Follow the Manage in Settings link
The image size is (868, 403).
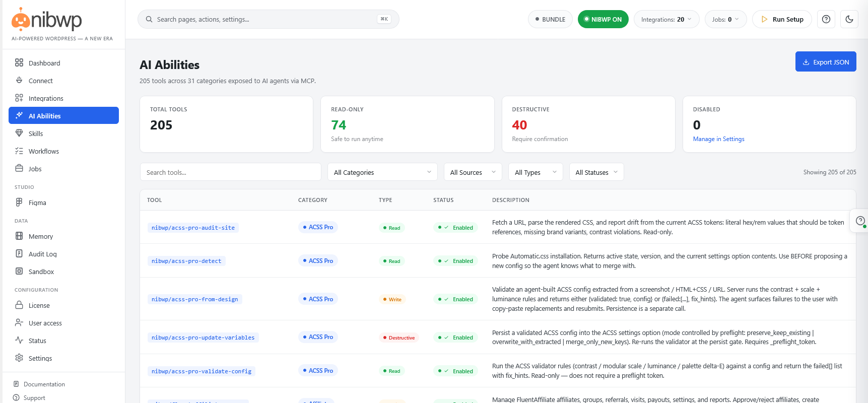tap(718, 139)
